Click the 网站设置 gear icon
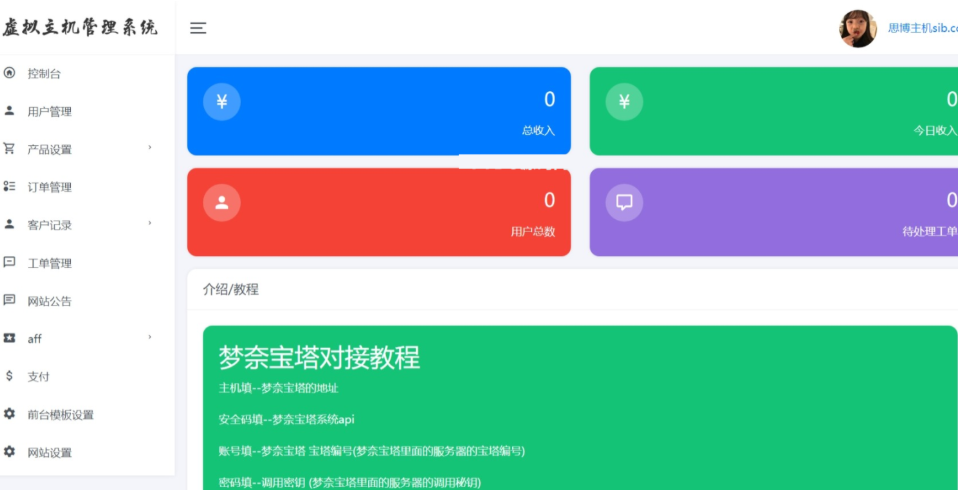958x490 pixels. click(9, 452)
